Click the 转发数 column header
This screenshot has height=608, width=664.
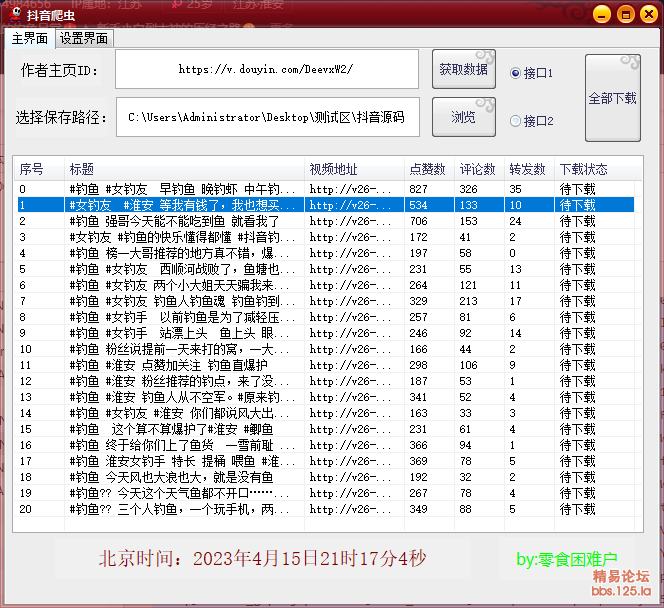[x=529, y=169]
